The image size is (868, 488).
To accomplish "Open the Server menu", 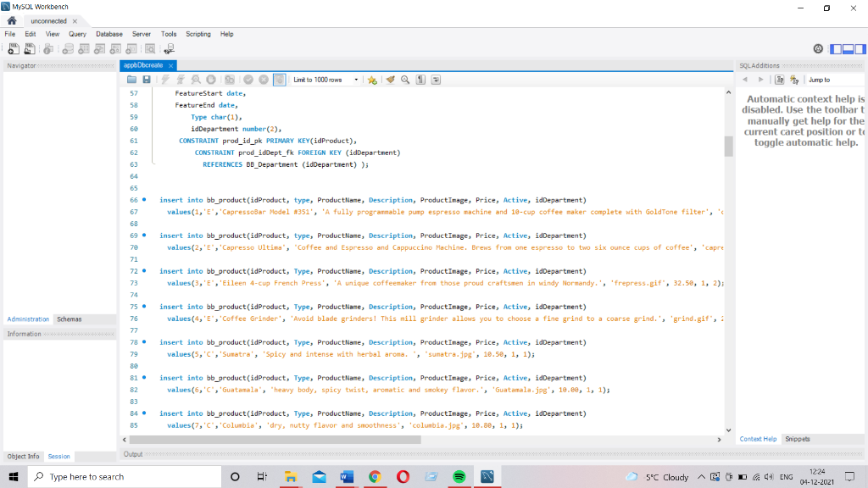I will point(142,34).
